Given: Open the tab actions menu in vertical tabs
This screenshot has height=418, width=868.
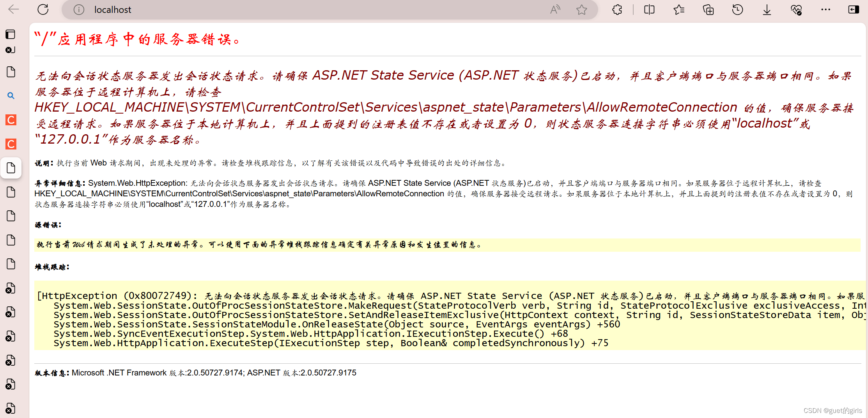Looking at the screenshot, I should click(11, 34).
